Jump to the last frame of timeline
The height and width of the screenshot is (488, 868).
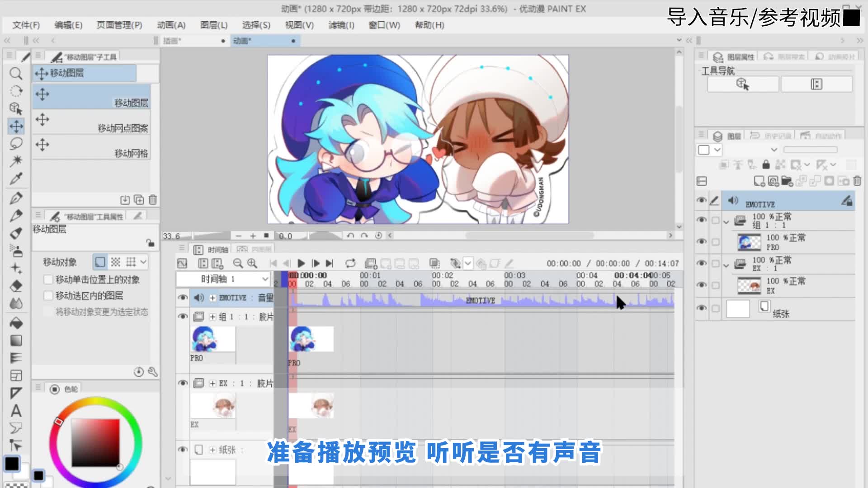click(x=330, y=263)
